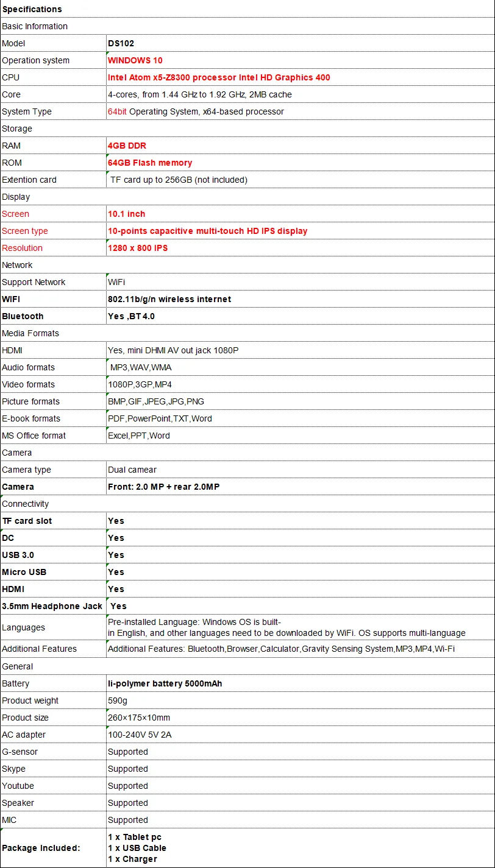Click the USB 3.0 label cell
The height and width of the screenshot is (868, 495).
coord(53,555)
